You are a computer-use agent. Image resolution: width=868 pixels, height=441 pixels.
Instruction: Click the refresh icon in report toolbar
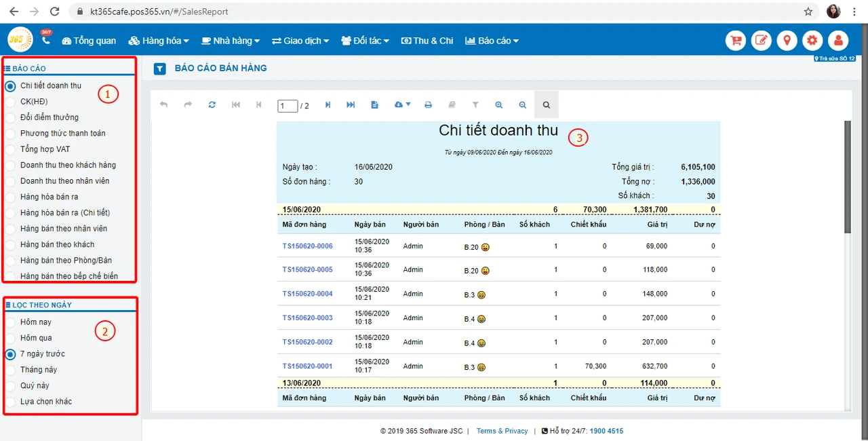coord(212,105)
